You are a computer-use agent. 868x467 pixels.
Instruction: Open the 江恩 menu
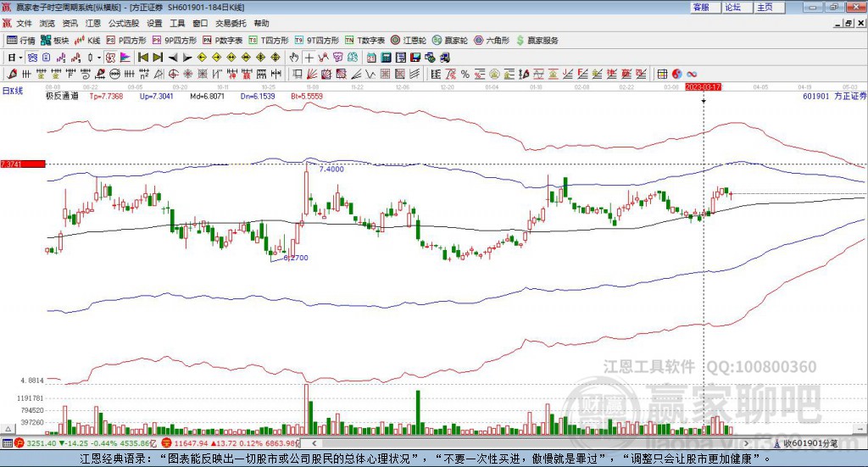pos(93,23)
